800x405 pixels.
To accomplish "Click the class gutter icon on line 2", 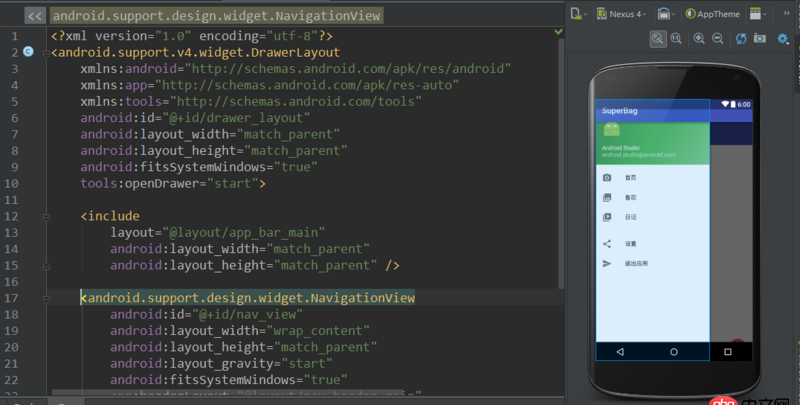I will pyautogui.click(x=29, y=52).
